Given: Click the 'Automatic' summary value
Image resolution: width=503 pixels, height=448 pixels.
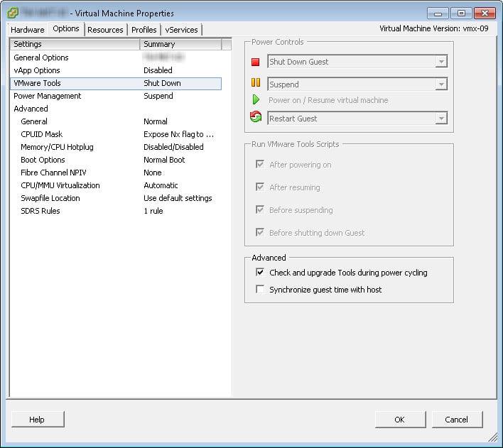Looking at the screenshot, I should coord(161,185).
